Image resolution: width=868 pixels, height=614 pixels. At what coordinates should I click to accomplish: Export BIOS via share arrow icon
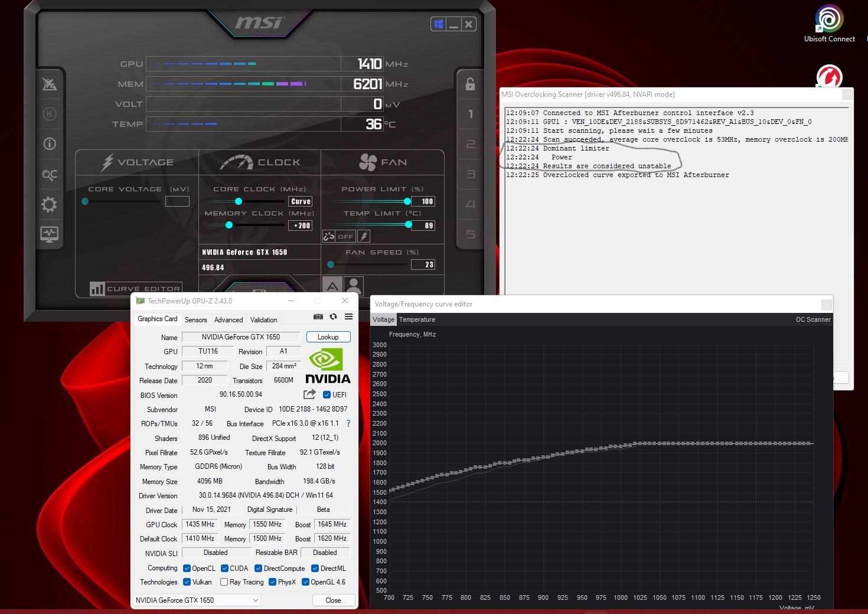coord(309,394)
